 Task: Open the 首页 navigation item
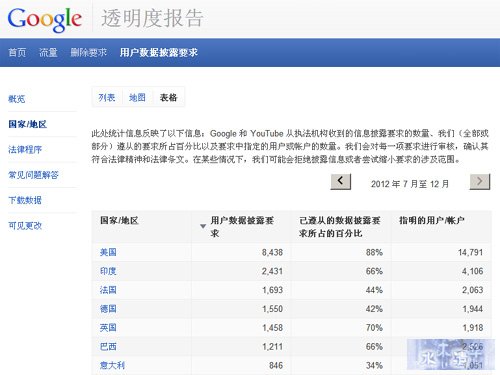pyautogui.click(x=17, y=52)
